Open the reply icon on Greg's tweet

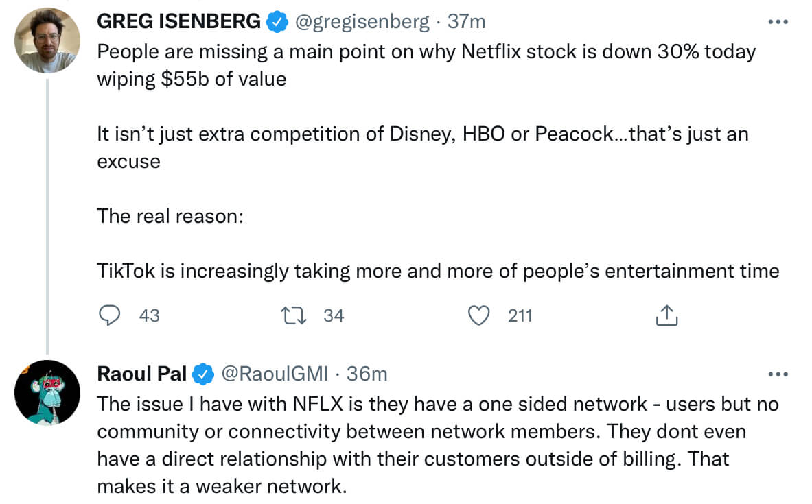(110, 315)
